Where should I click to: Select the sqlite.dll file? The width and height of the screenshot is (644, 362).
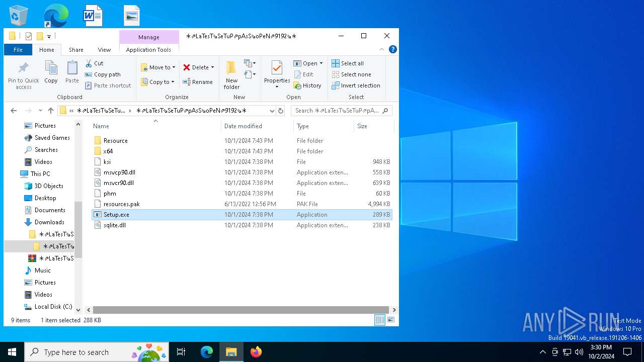(114, 225)
